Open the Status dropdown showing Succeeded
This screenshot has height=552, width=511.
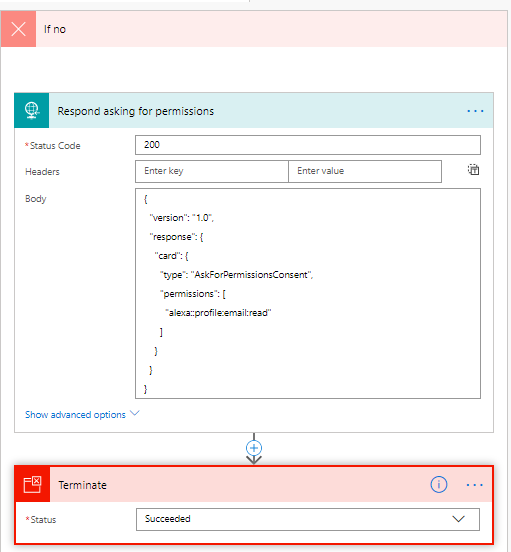308,519
